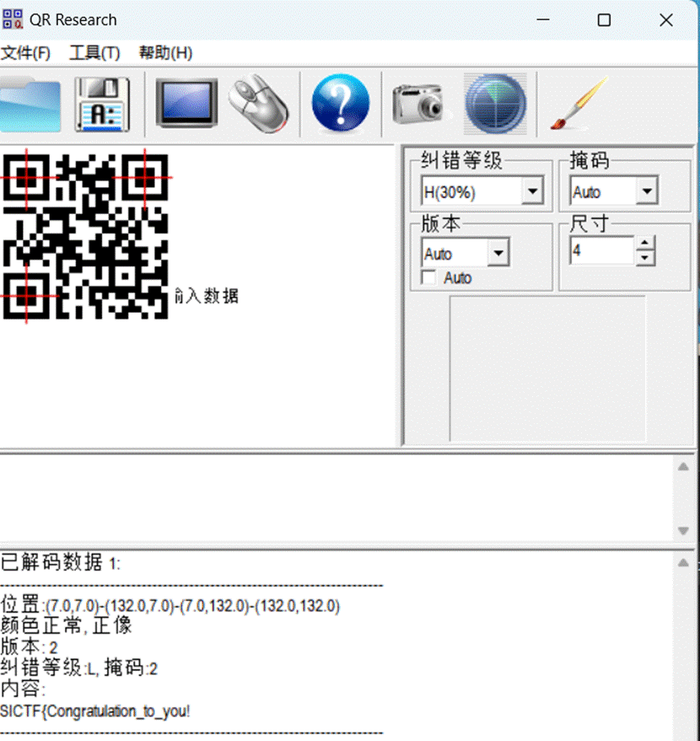The image size is (700, 741).
Task: Click the empty preview box below 版本
Action: [547, 368]
